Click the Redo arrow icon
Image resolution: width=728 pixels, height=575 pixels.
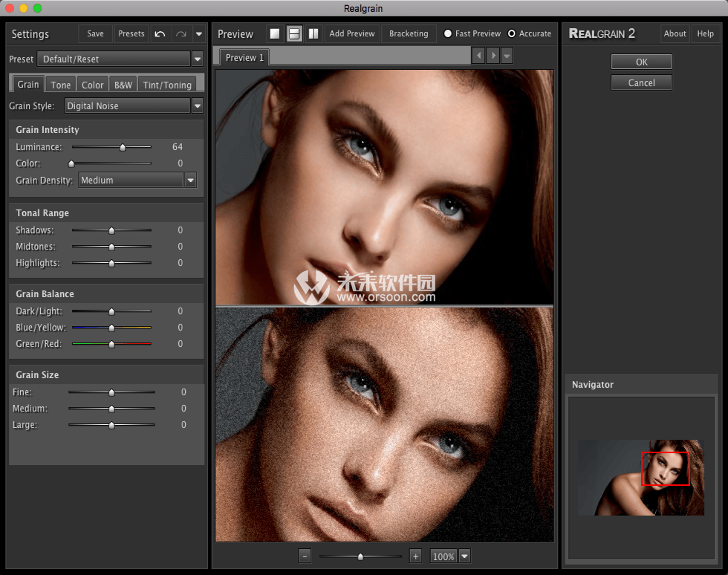[x=181, y=34]
